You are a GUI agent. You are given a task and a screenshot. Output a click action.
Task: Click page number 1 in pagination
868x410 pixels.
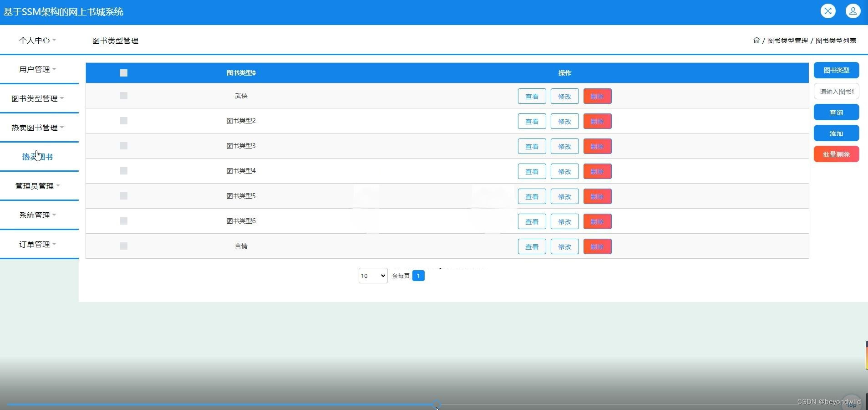(x=418, y=276)
